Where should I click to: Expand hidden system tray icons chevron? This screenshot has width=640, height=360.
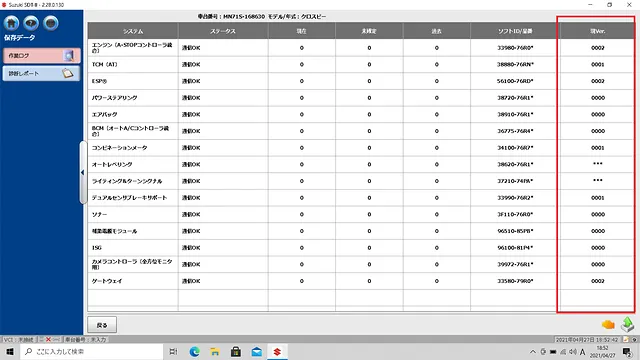[x=533, y=352]
